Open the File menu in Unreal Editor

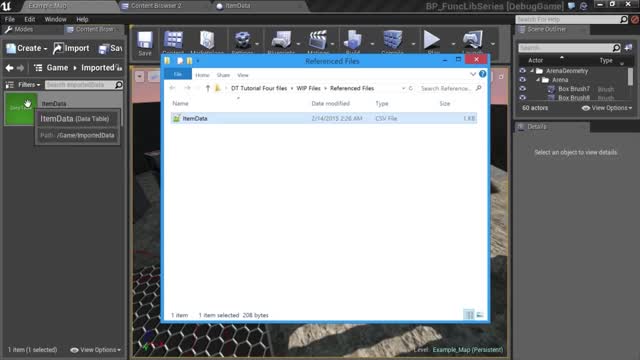[10, 19]
